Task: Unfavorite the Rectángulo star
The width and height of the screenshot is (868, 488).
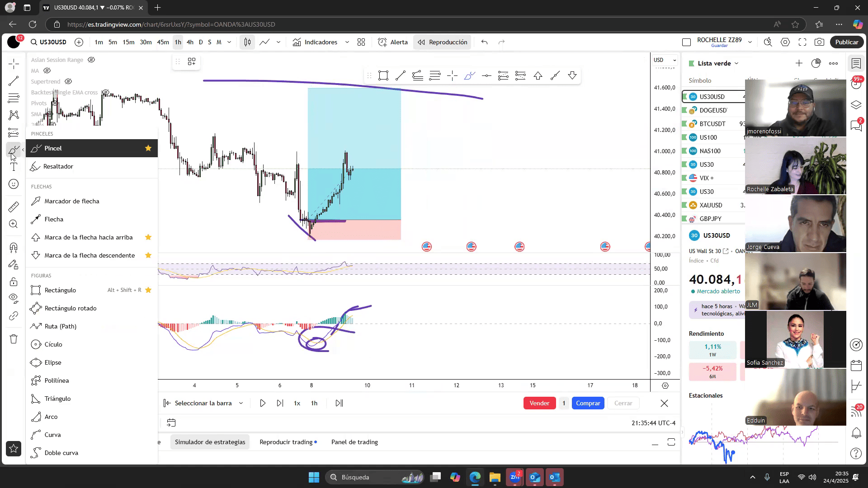Action: [x=148, y=290]
